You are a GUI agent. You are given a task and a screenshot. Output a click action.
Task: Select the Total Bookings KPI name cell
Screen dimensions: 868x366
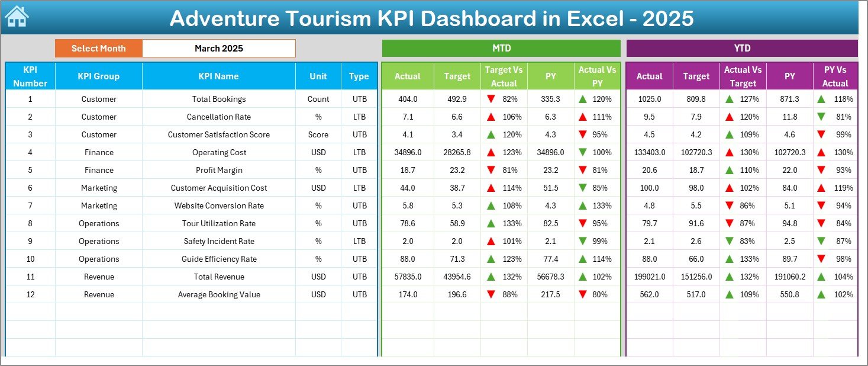pos(219,99)
